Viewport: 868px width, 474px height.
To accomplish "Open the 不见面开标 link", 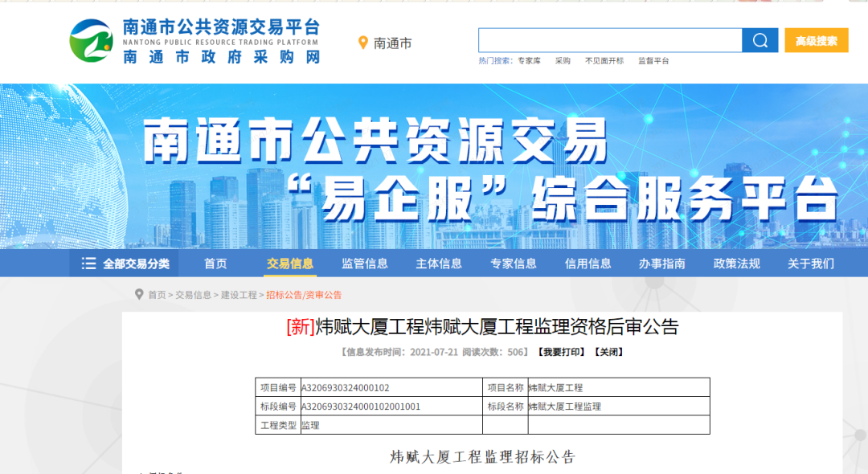I will (x=605, y=60).
